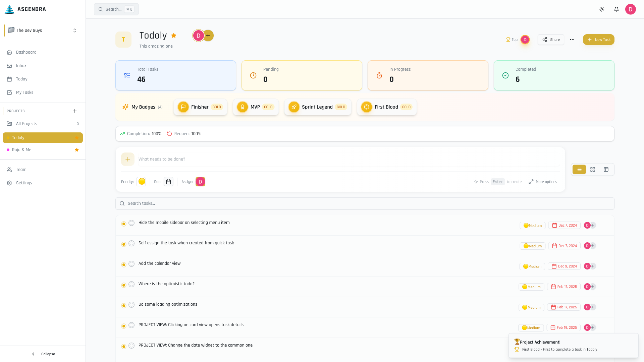Image resolution: width=644 pixels, height=362 pixels.
Task: Toggle the favorite star next to Todoly title
Action: 174,36
